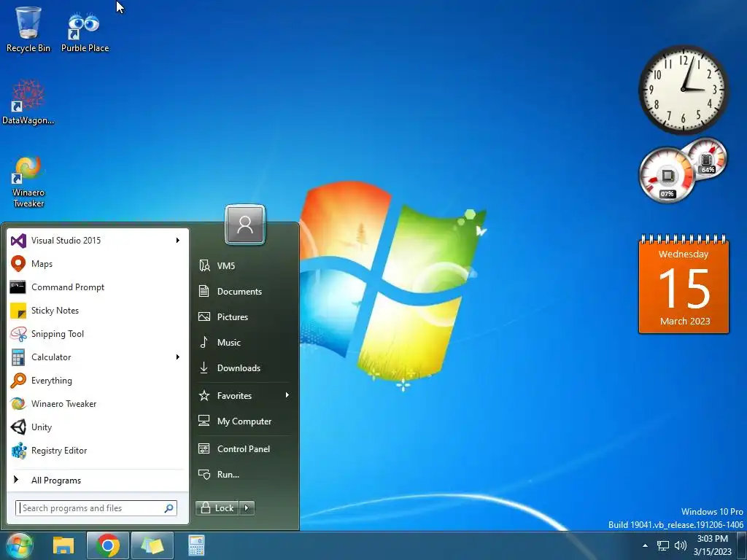This screenshot has height=560, width=747.
Task: Click the magnifier icon in search box
Action: pos(169,508)
